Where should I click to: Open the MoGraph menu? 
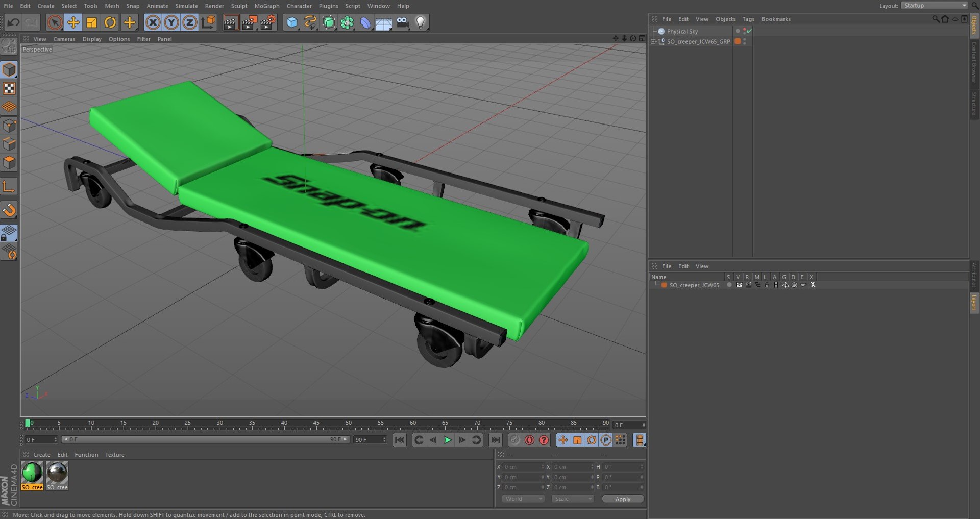pyautogui.click(x=267, y=6)
